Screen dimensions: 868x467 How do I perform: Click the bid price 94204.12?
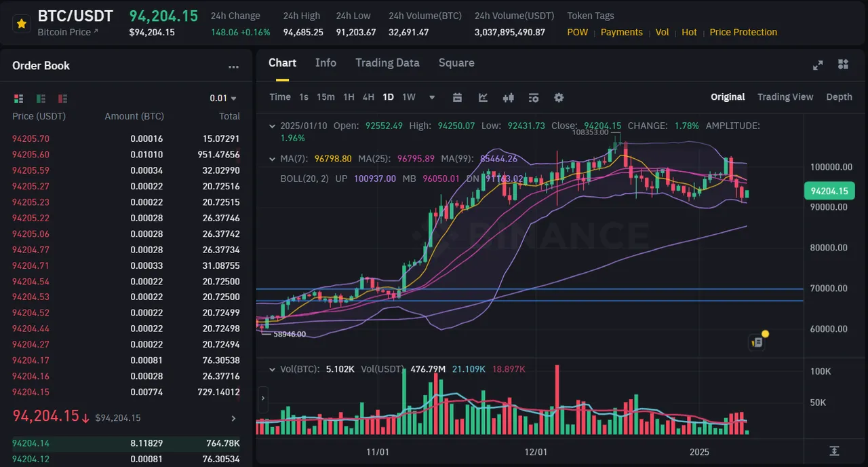click(x=31, y=459)
